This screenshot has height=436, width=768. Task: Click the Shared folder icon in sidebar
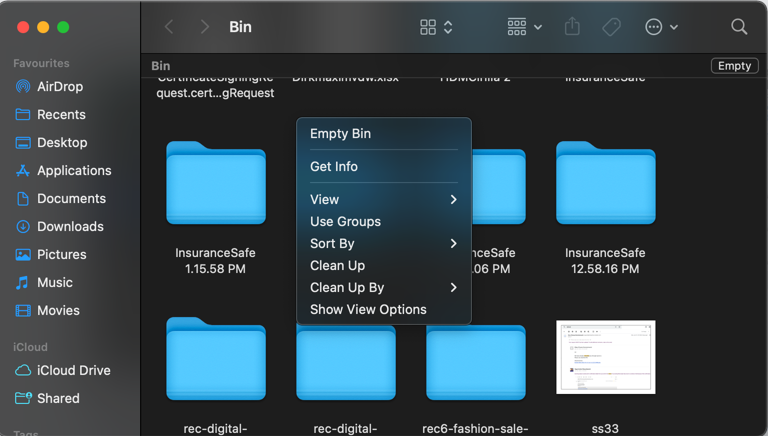click(23, 398)
